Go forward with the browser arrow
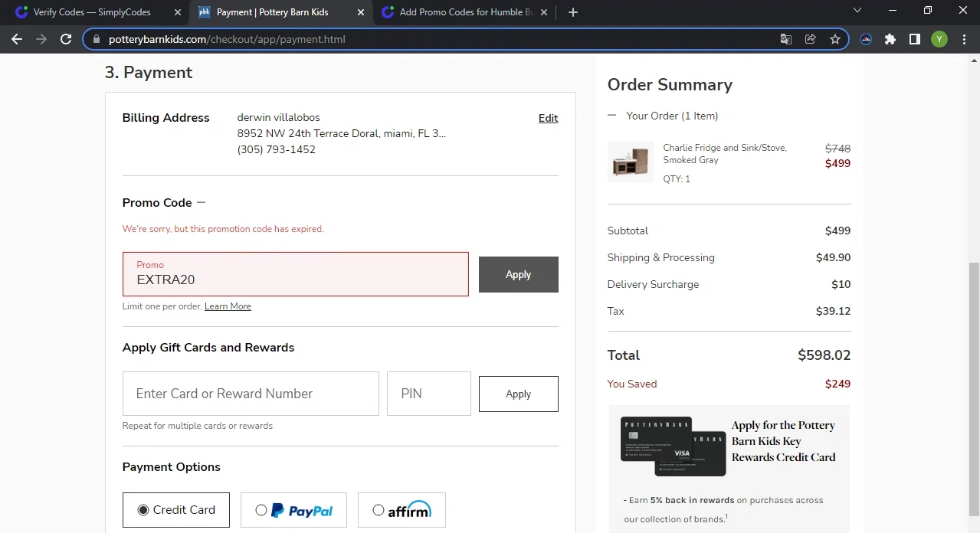The height and width of the screenshot is (533, 980). coord(41,39)
